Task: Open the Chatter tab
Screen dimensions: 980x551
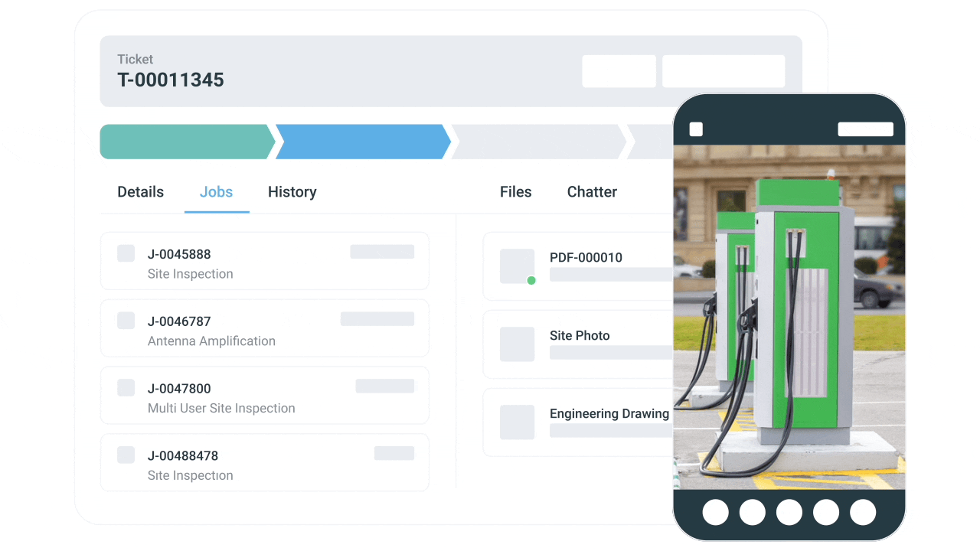Action: (x=591, y=192)
